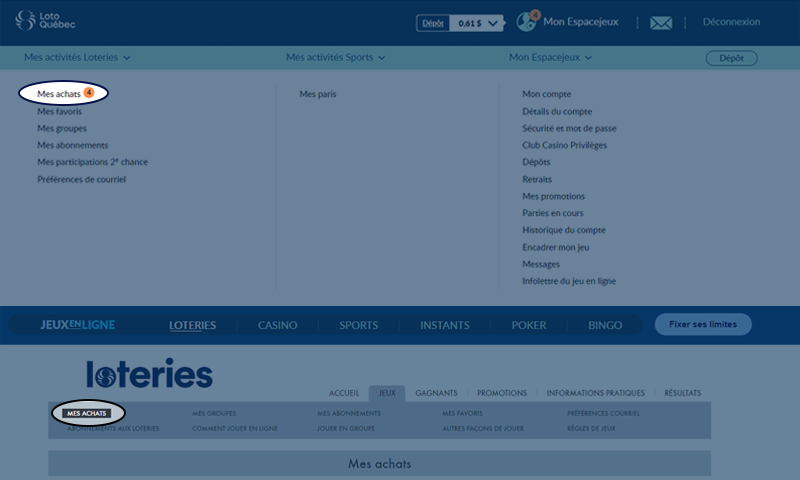Select POKER in main navigation
Image resolution: width=800 pixels, height=480 pixels.
[x=529, y=325]
